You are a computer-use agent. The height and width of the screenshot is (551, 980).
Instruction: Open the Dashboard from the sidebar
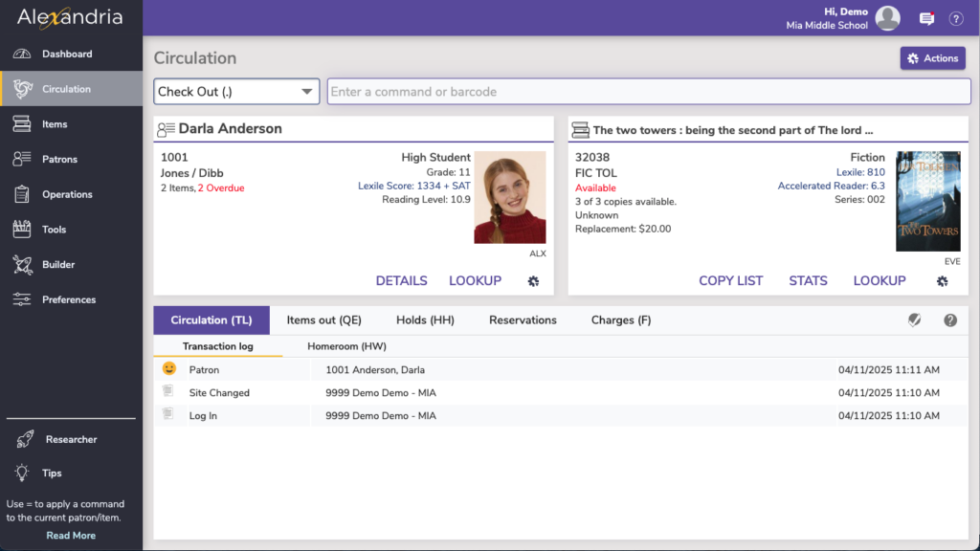click(66, 54)
